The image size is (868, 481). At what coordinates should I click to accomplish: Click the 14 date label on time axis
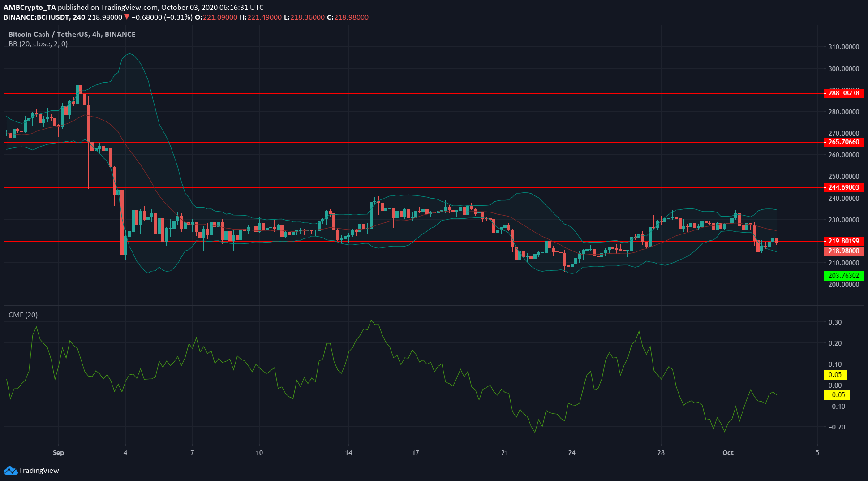point(348,453)
